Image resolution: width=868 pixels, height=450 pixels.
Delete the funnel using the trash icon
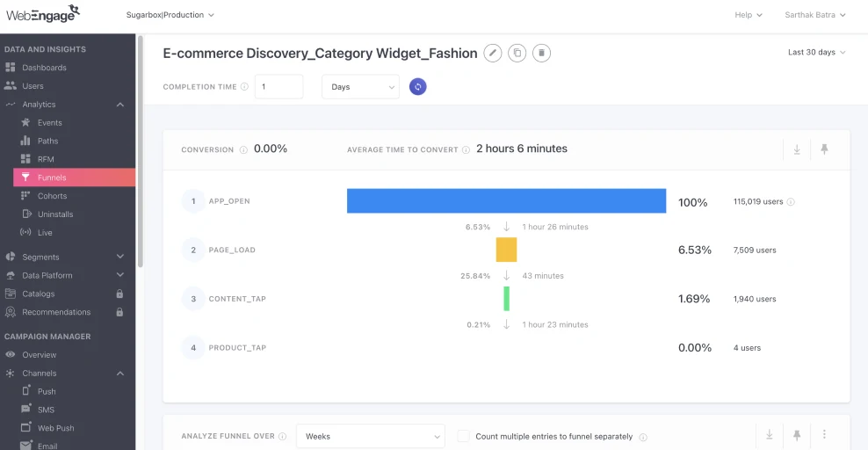[x=541, y=53]
